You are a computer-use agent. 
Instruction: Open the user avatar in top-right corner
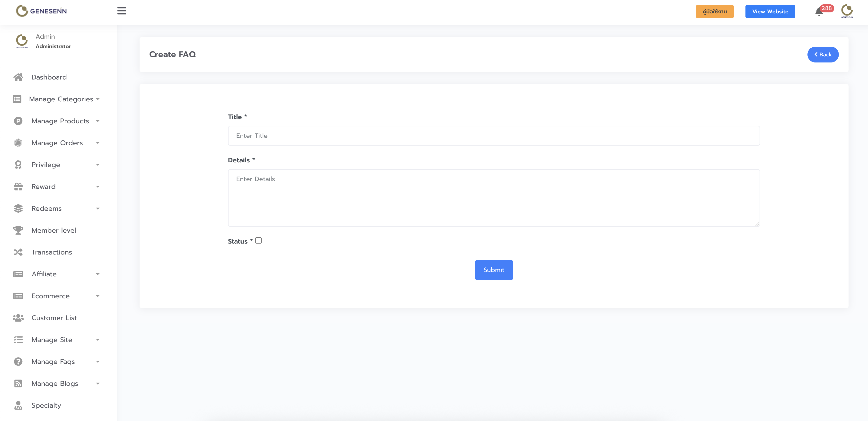click(x=847, y=11)
